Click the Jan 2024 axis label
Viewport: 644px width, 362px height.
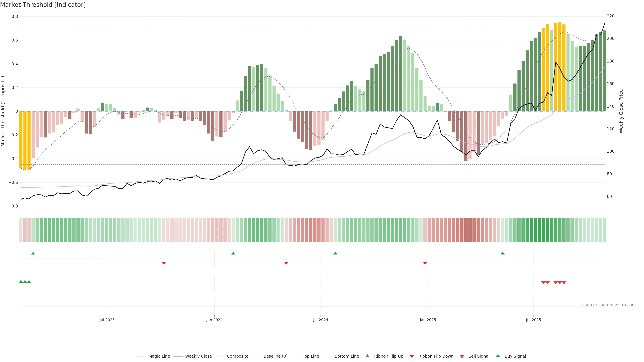pyautogui.click(x=214, y=320)
